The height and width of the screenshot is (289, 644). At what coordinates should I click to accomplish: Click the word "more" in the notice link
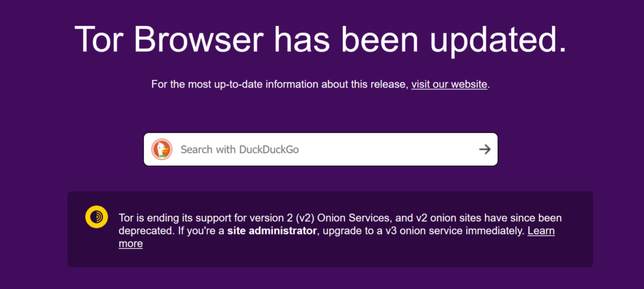pos(131,244)
